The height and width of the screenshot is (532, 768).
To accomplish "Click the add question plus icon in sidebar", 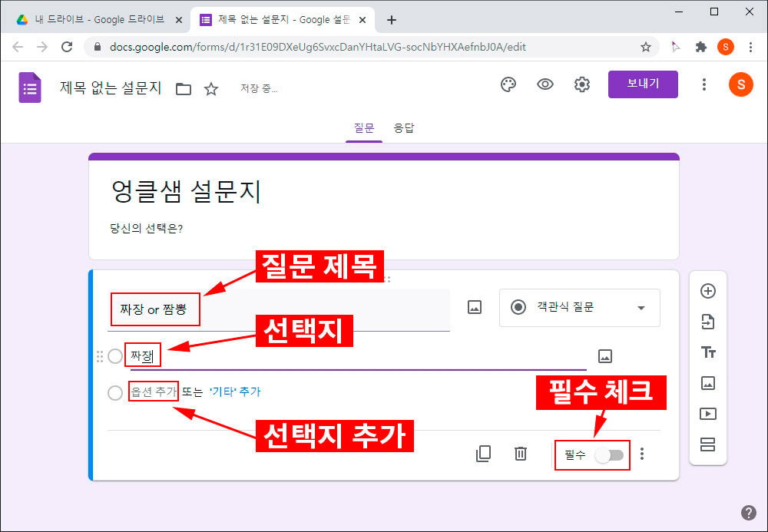I will click(x=707, y=291).
